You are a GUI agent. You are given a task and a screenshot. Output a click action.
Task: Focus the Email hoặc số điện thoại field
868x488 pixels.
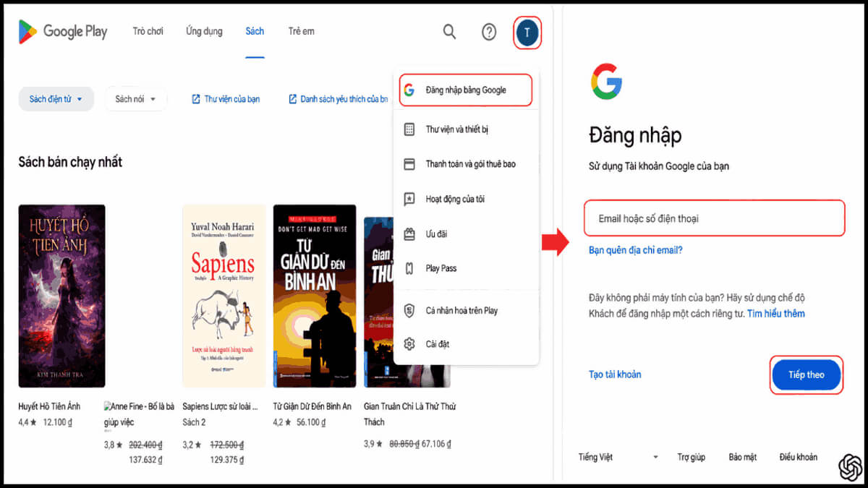tap(715, 218)
